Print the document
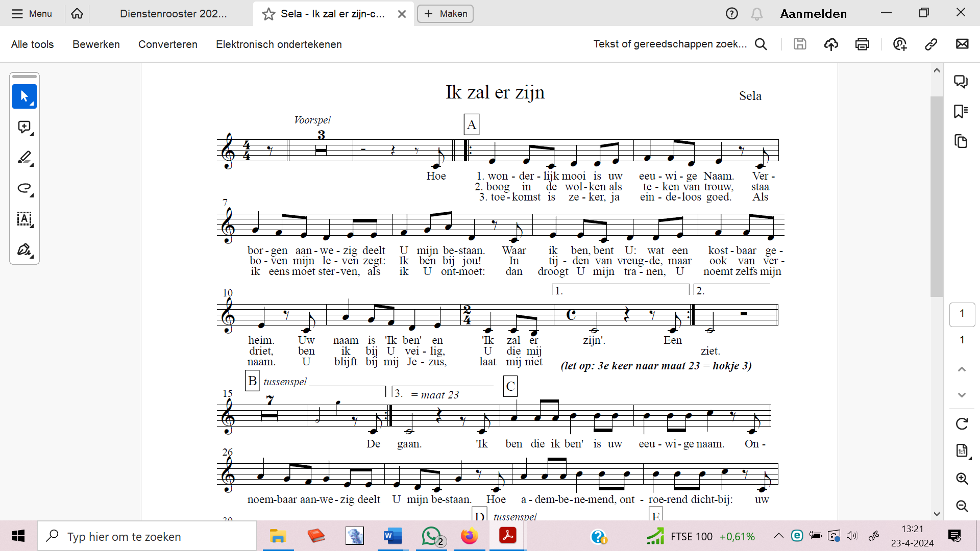This screenshot has height=551, width=980. point(862,44)
